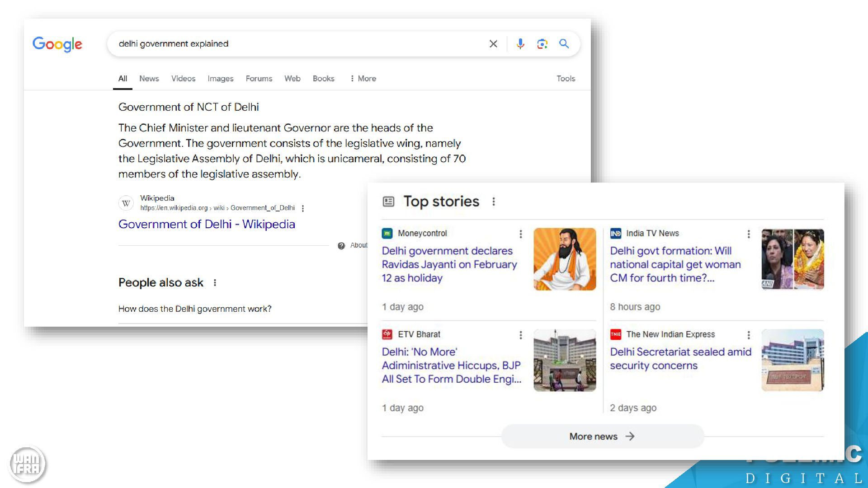The height and width of the screenshot is (488, 868).
Task: Expand the More search filters menu
Action: [363, 79]
